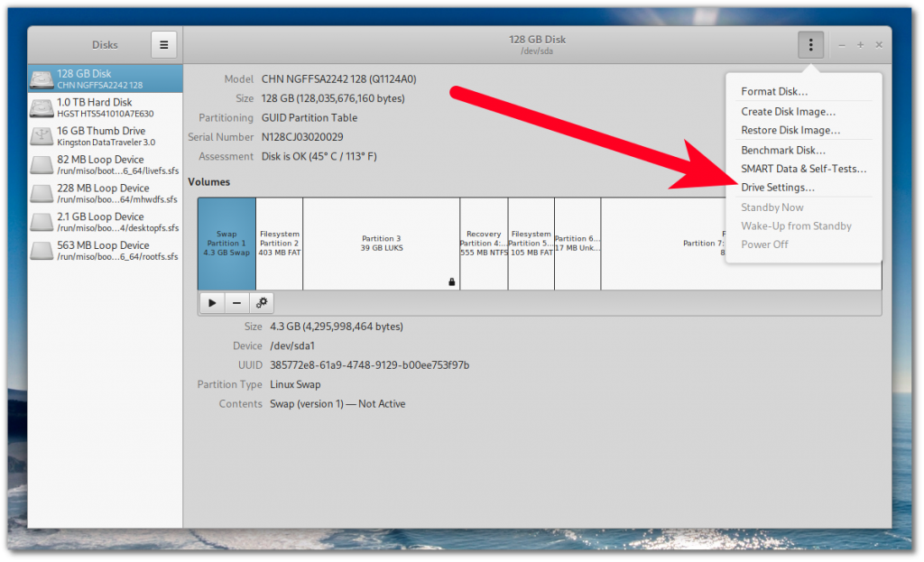
Task: Click the Linux Swap partition type value
Action: point(295,384)
